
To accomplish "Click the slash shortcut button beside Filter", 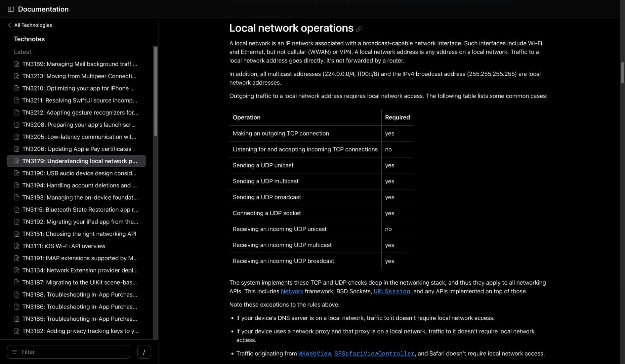I will click(144, 352).
